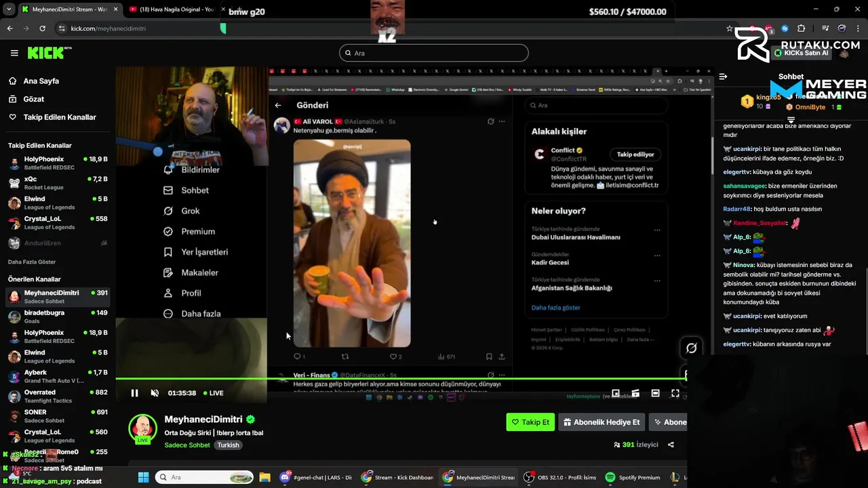Open options for Kadir Gecesi trend
The height and width of the screenshot is (488, 868).
click(x=656, y=256)
